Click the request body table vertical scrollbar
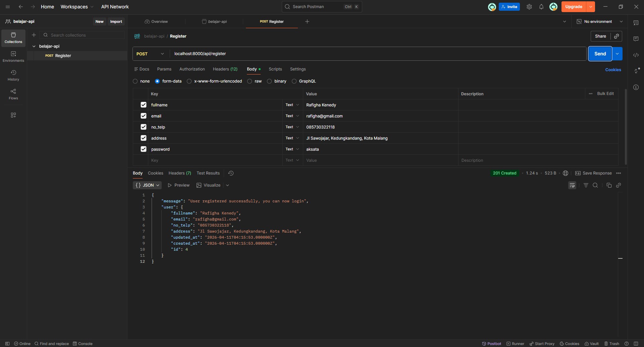Image resolution: width=644 pixels, height=347 pixels. click(626, 127)
